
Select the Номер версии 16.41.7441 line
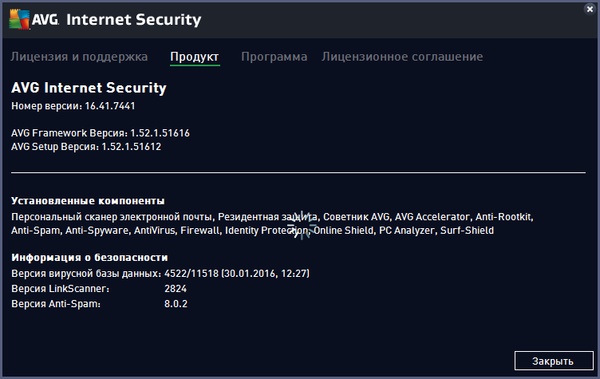73,106
